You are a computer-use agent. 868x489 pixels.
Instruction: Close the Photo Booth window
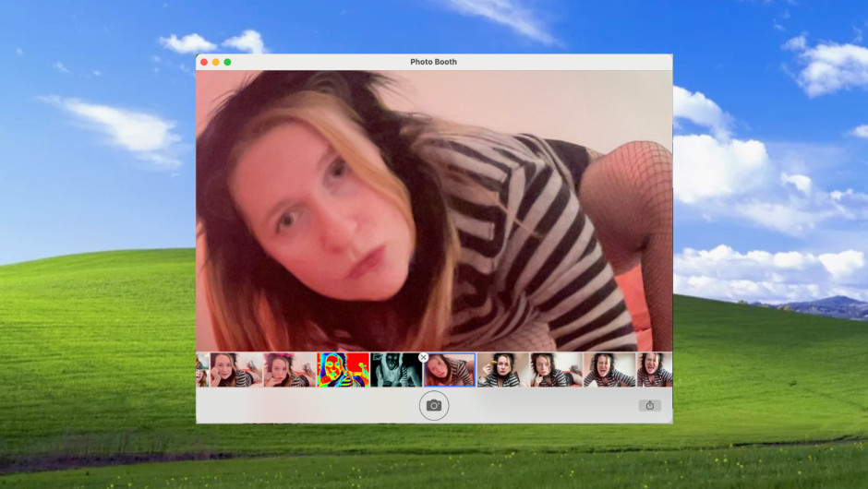tap(204, 62)
